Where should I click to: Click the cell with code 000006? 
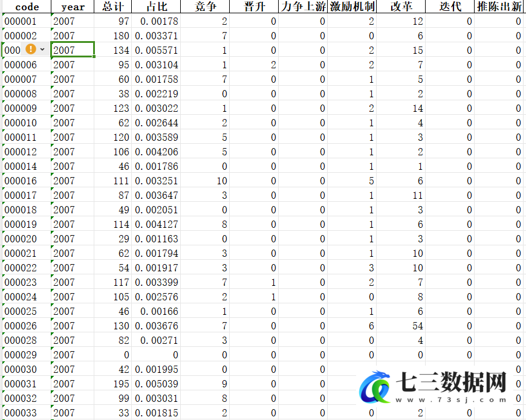(27, 65)
